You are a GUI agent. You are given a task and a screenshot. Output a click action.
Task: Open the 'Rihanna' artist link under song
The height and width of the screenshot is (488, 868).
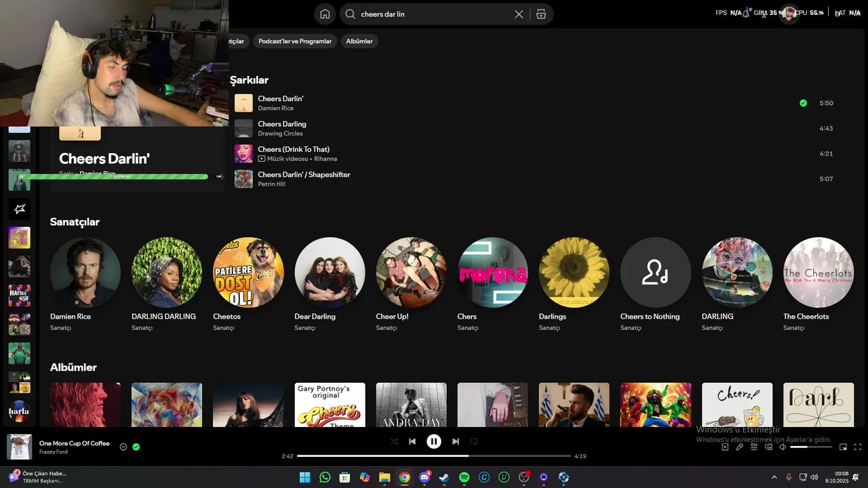tap(325, 159)
